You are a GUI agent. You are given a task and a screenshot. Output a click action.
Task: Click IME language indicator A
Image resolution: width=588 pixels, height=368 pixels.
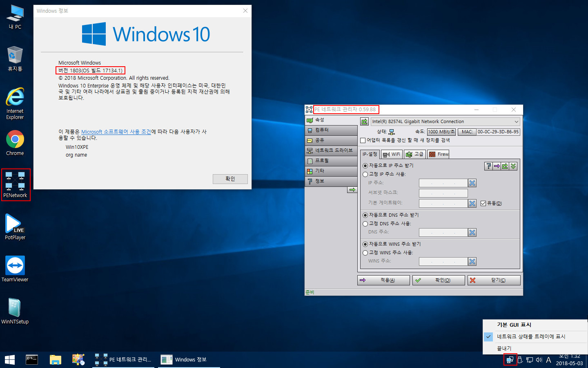coord(548,360)
